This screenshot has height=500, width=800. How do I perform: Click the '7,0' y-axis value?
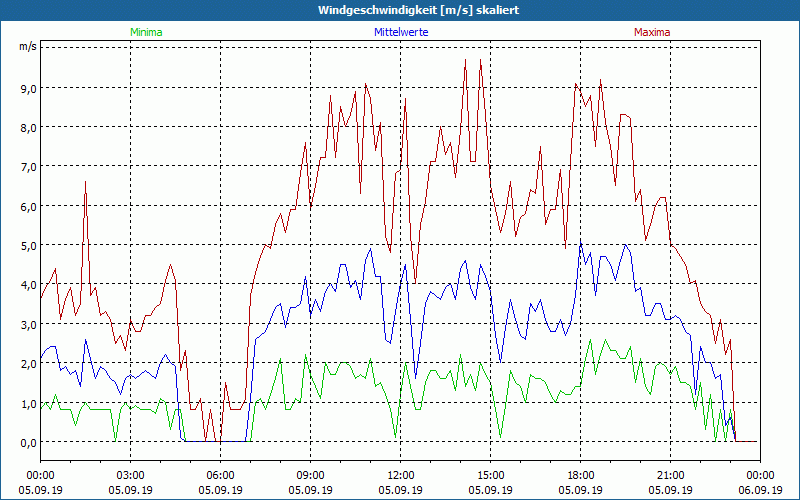click(x=29, y=167)
